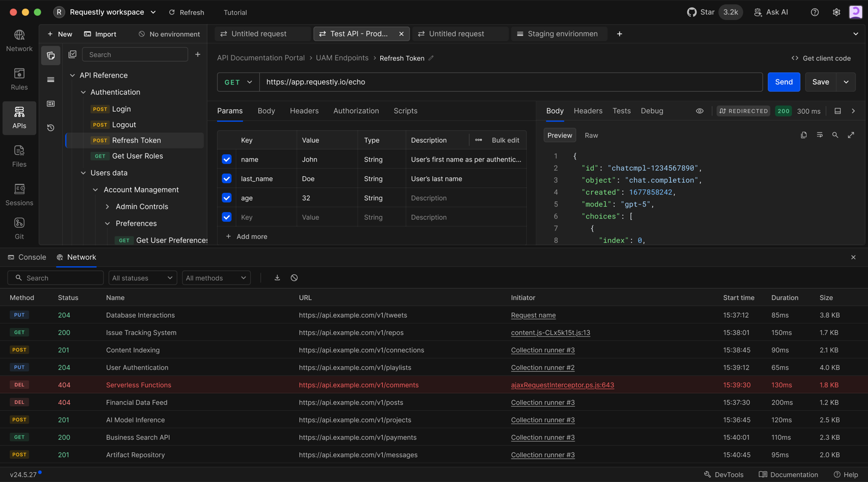Open the settings gear icon
Viewport: 868px width, 482px height.
pyautogui.click(x=837, y=12)
